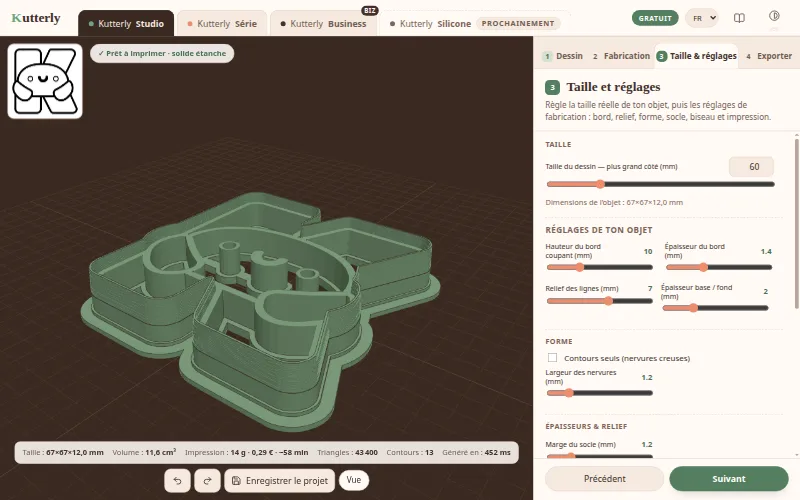Click the 'Taille : 67×67×12,0 mm' status entry
This screenshot has width=800, height=500.
point(63,453)
